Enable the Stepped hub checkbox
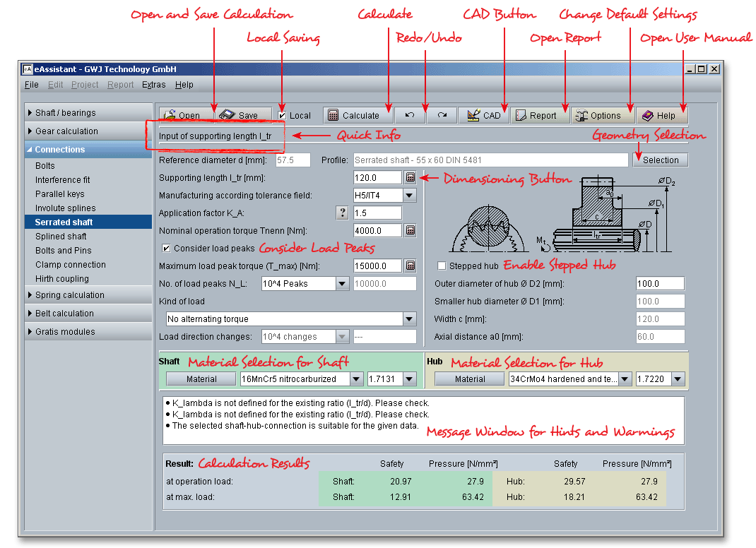 (441, 266)
